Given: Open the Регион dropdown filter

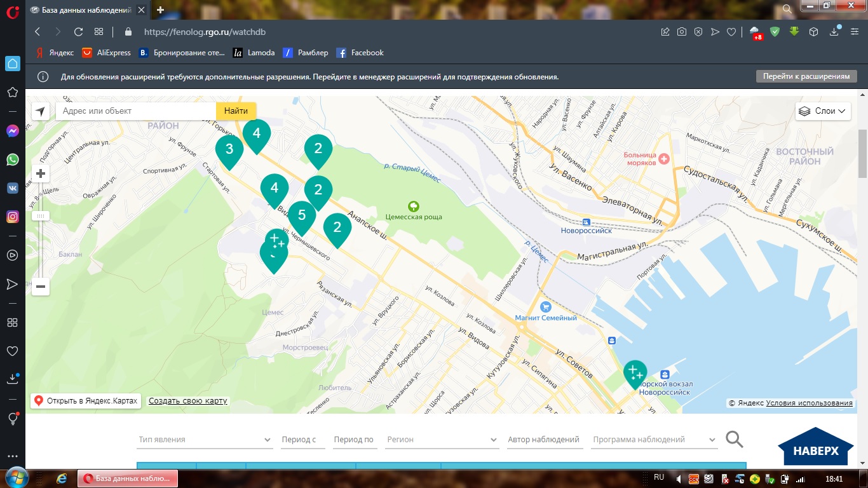Looking at the screenshot, I should 442,440.
